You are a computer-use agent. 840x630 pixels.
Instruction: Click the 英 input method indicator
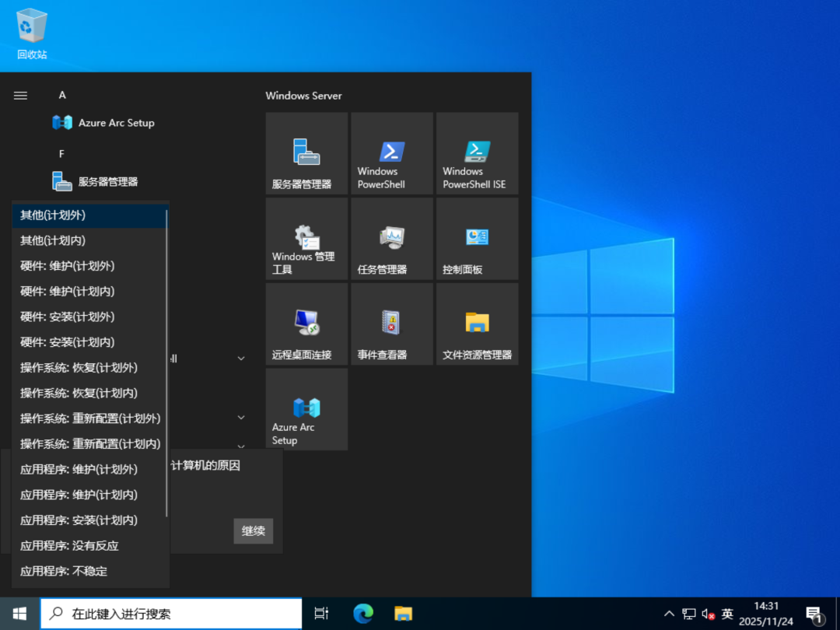(727, 614)
